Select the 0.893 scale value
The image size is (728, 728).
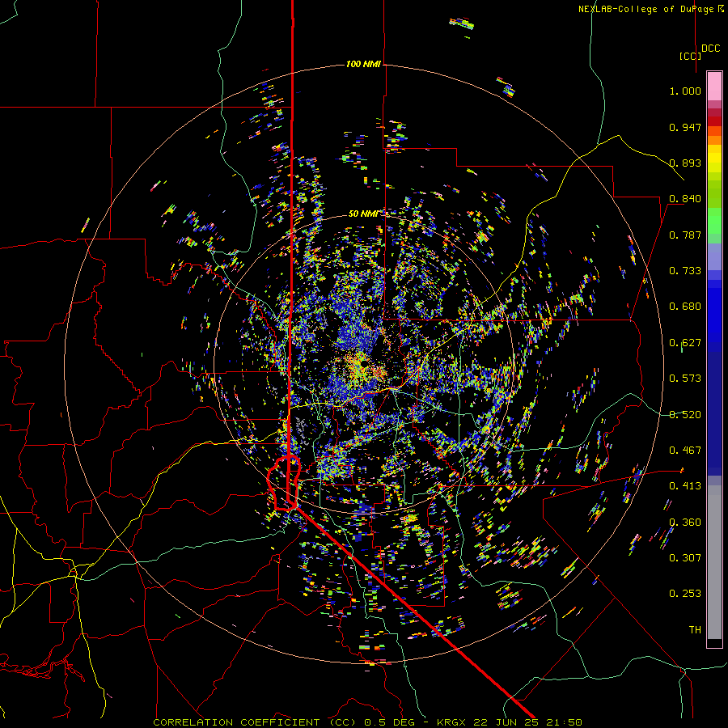click(x=685, y=163)
